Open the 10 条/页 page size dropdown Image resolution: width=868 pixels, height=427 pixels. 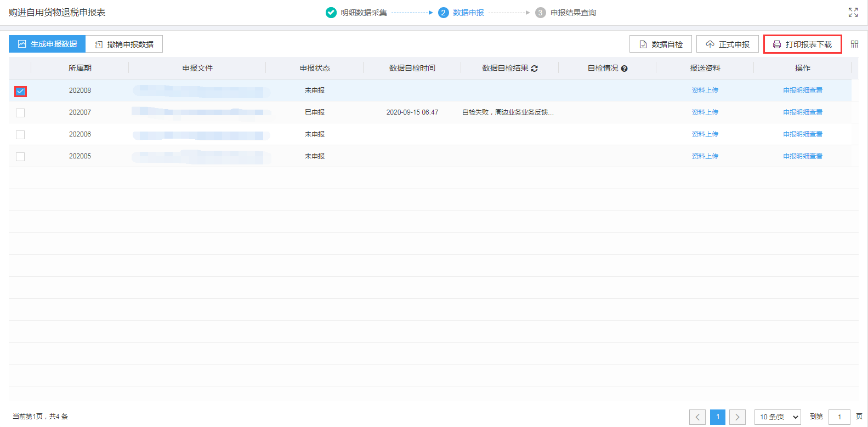(x=778, y=417)
